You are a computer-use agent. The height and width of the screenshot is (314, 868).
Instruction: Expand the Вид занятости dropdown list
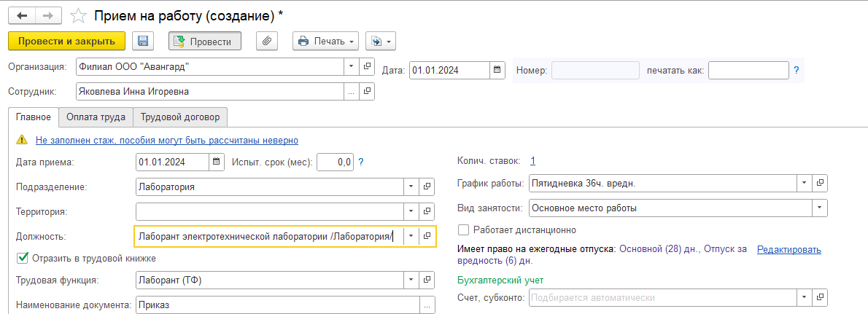pos(820,208)
